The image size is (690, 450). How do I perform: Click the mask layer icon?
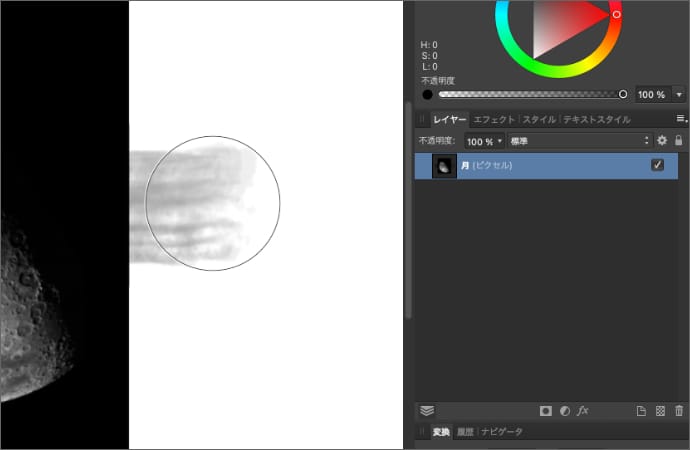coord(546,410)
